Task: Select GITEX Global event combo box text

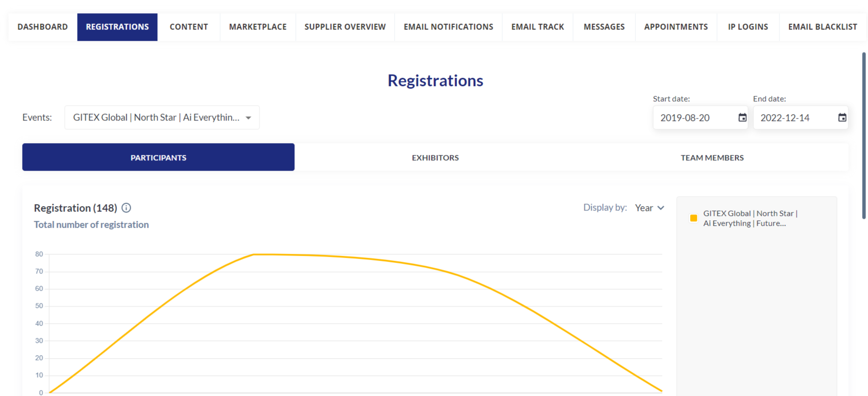Action: point(156,118)
